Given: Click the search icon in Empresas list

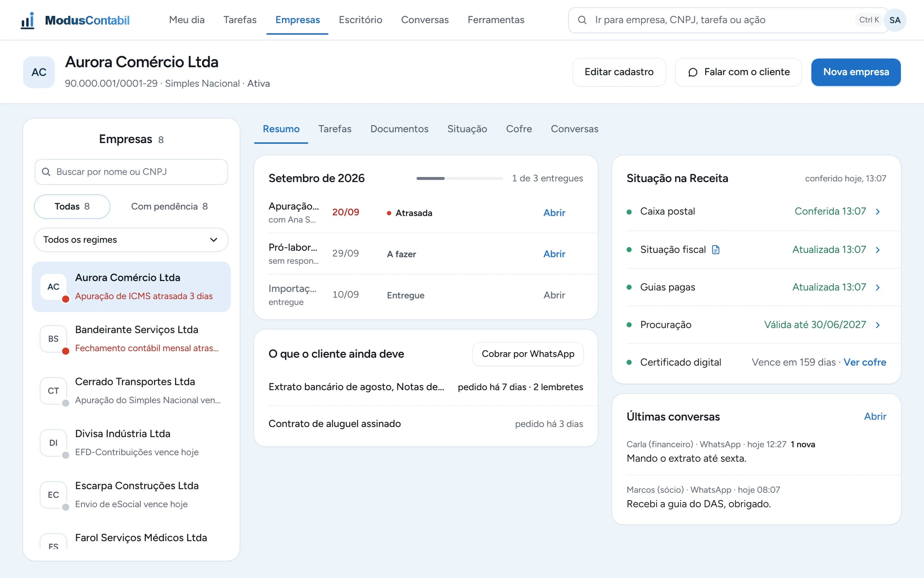Looking at the screenshot, I should click(46, 172).
